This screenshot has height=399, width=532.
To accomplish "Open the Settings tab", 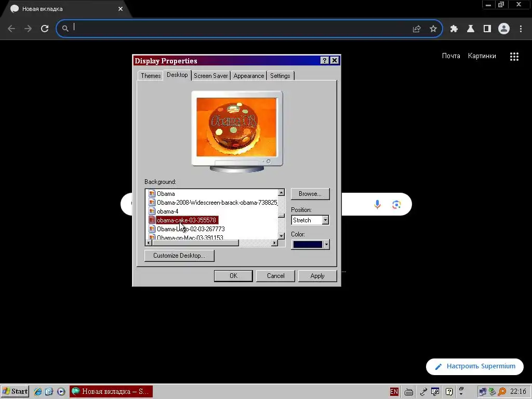I will click(x=280, y=76).
